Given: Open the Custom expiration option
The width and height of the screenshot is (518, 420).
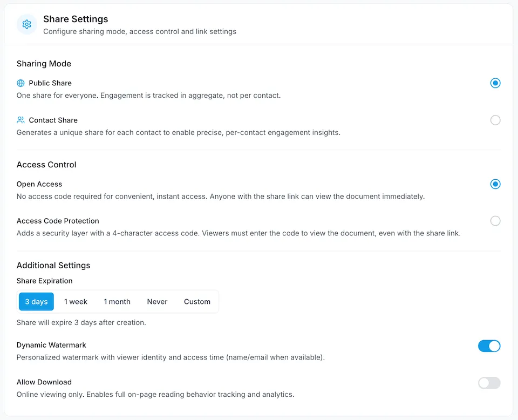Looking at the screenshot, I should pyautogui.click(x=197, y=302).
